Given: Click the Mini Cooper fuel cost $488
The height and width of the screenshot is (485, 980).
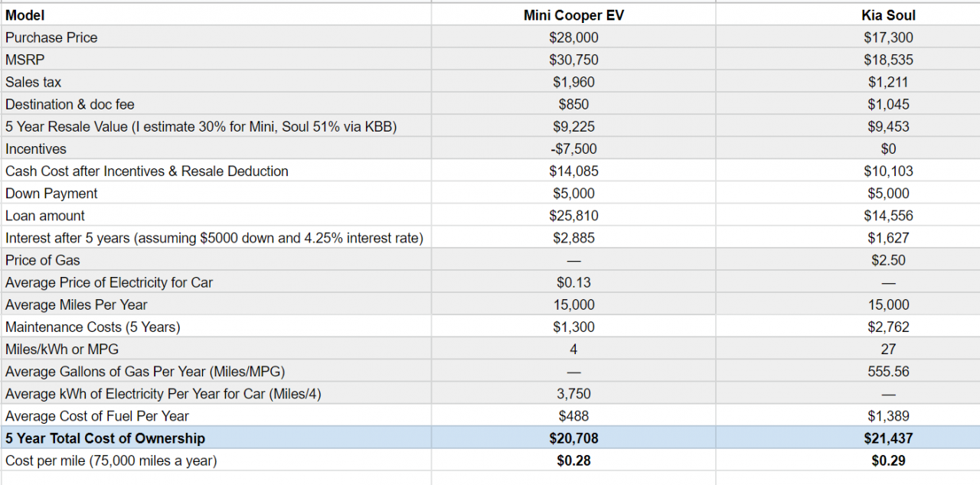Looking at the screenshot, I should click(573, 416).
